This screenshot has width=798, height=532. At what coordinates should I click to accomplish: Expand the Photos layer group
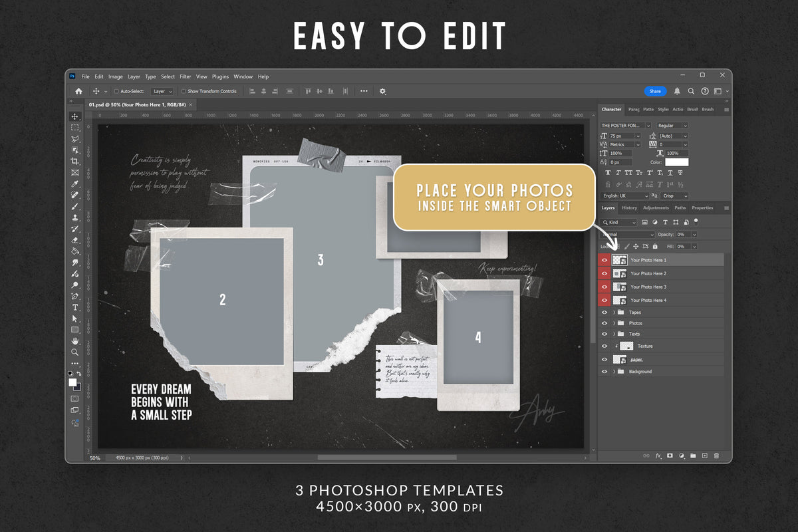[614, 323]
